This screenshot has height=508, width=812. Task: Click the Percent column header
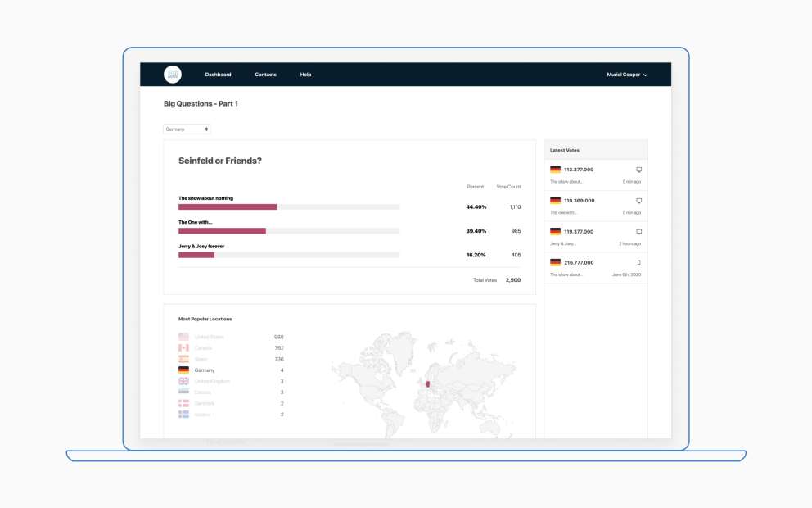tap(476, 187)
